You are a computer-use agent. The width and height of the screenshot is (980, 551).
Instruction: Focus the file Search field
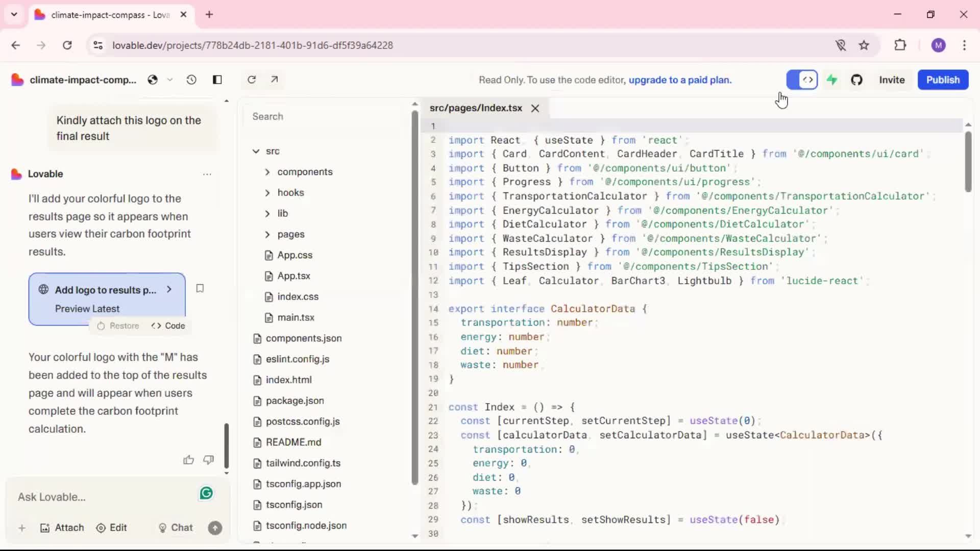(x=327, y=116)
